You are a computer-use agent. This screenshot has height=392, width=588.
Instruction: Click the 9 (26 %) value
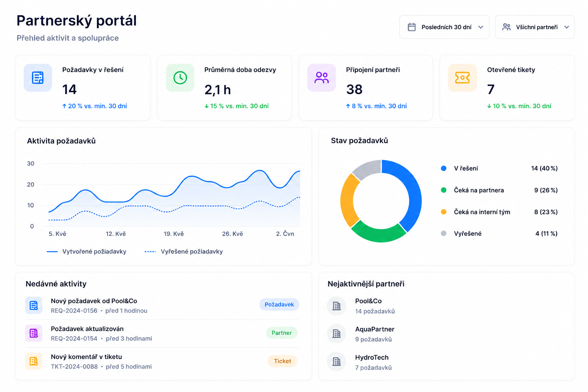(546, 190)
